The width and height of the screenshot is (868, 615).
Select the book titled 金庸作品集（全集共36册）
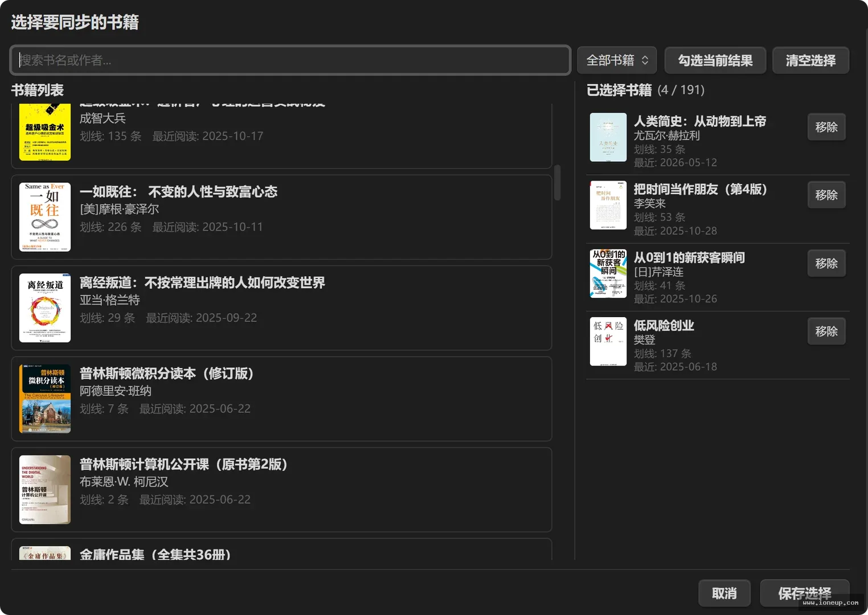coord(281,550)
